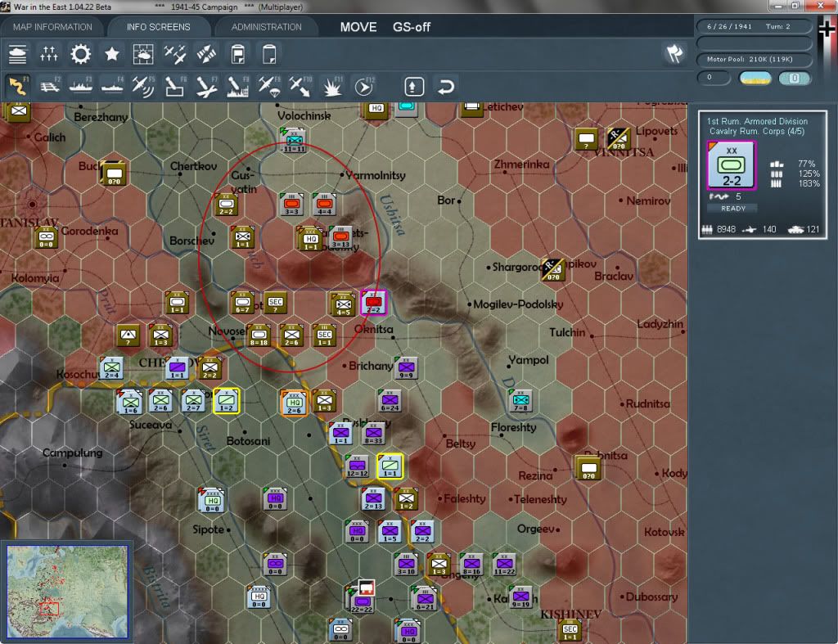The width and height of the screenshot is (838, 644).
Task: Select Naval transport mode F3
Action: click(x=81, y=86)
